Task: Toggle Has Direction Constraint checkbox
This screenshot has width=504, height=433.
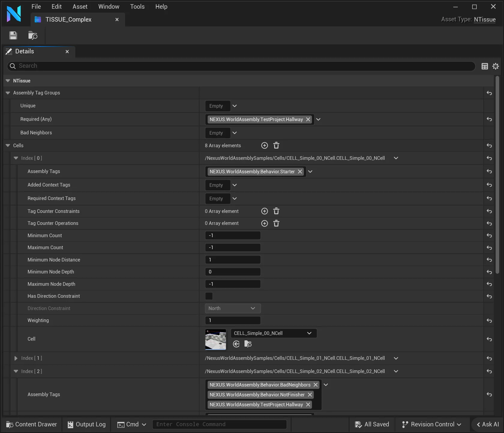Action: [209, 296]
